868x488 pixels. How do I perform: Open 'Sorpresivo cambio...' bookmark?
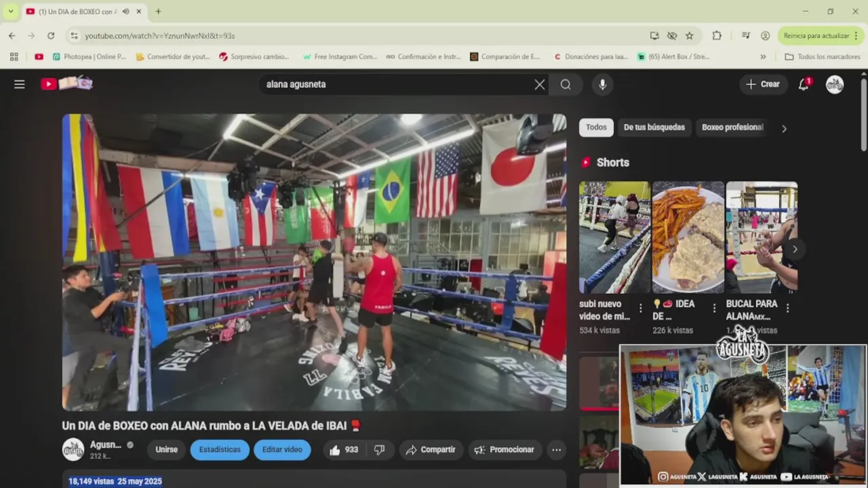[x=254, y=57]
